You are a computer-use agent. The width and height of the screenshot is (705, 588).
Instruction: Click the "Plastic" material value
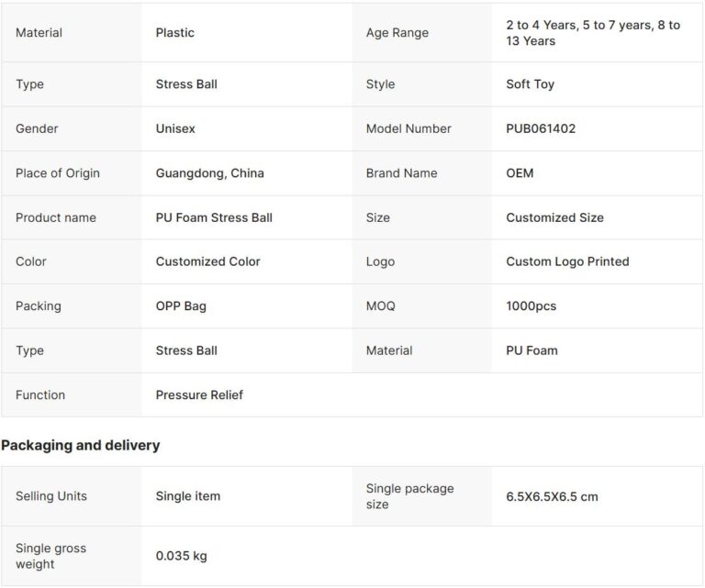[x=175, y=33]
